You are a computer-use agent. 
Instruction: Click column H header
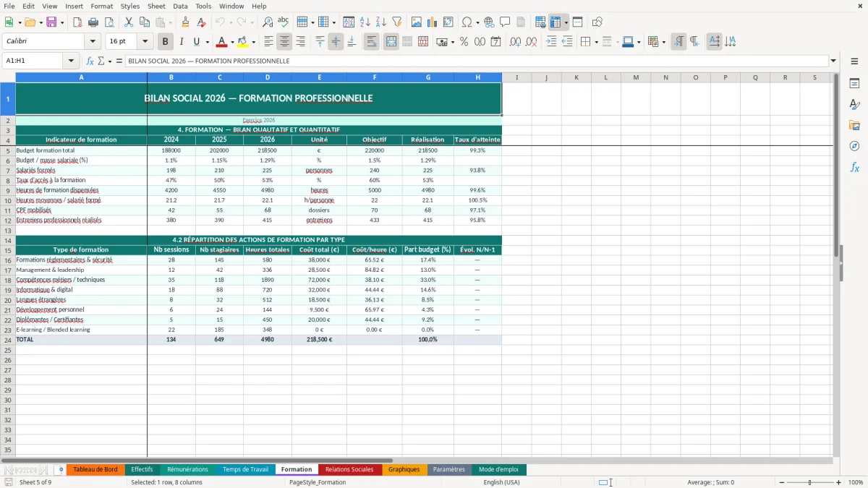[x=477, y=77]
